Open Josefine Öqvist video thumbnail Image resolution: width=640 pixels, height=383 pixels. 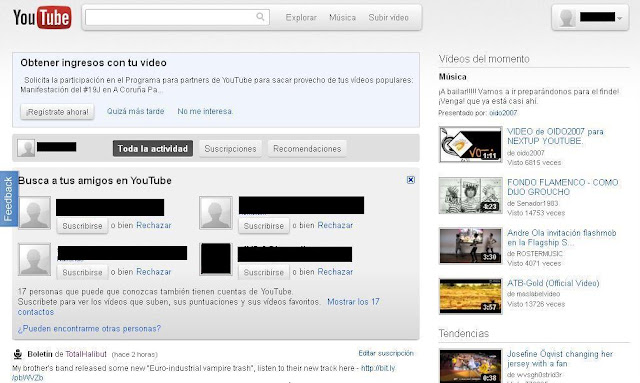[470, 366]
